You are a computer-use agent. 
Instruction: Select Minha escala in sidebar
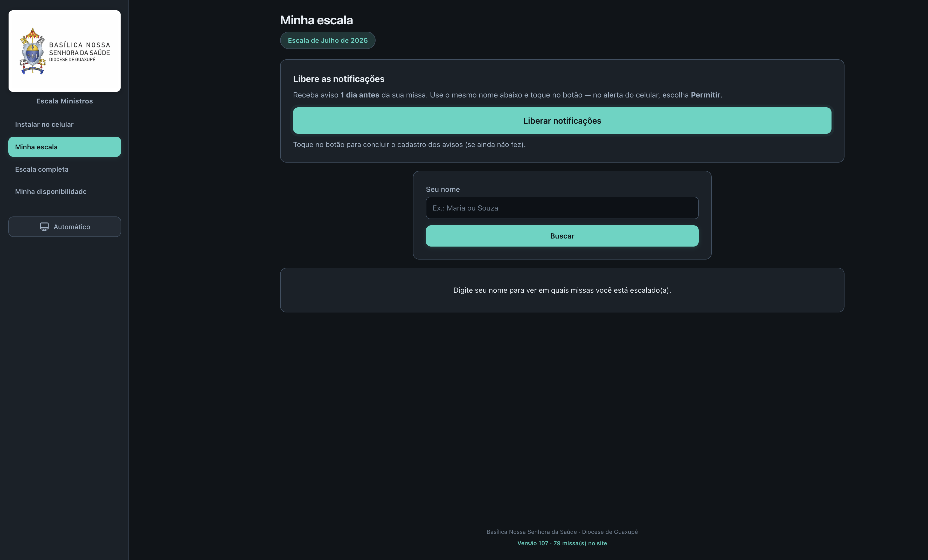point(64,147)
